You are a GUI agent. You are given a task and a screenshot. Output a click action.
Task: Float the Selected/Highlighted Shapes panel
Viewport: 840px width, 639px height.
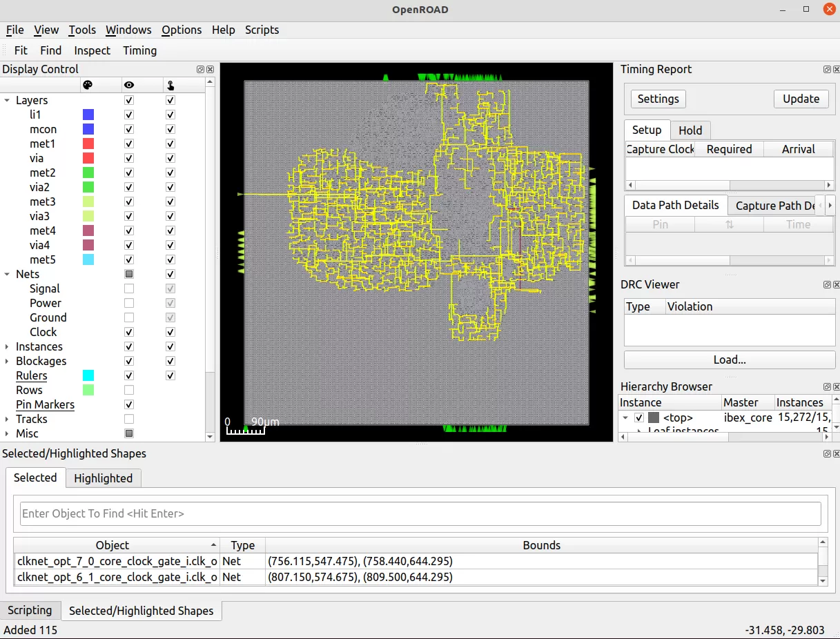[827, 453]
